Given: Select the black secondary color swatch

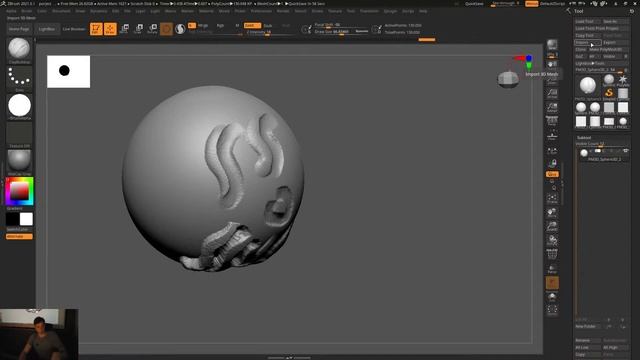Looking at the screenshot, I should (12, 219).
